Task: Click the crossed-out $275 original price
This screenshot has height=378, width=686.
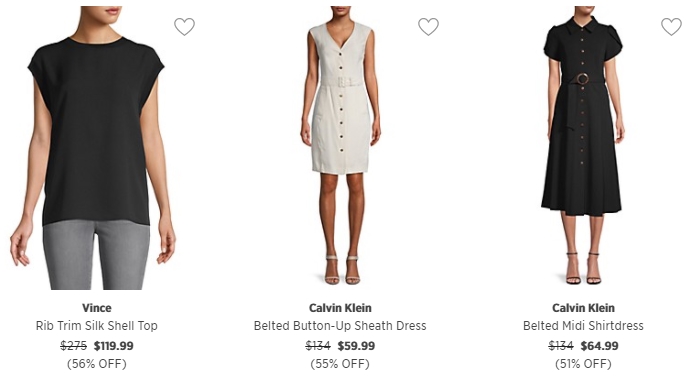Action: [x=74, y=346]
